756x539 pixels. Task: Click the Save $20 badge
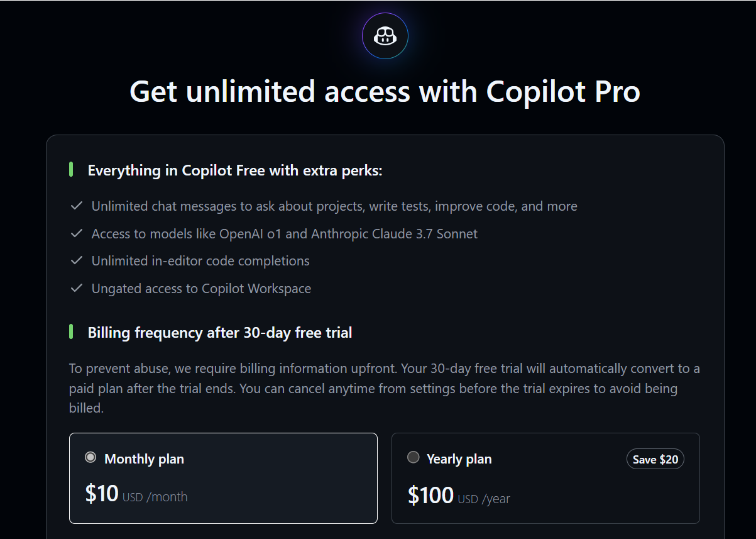[655, 459]
